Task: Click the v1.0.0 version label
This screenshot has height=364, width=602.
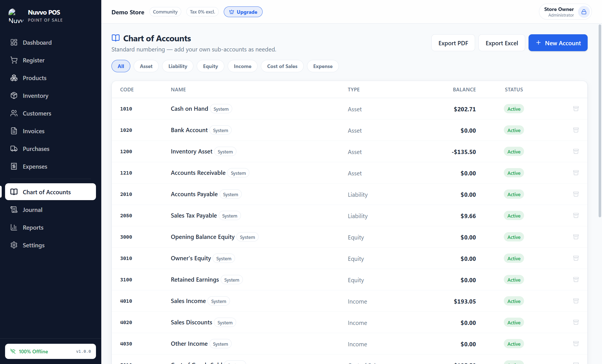Action: point(83,351)
